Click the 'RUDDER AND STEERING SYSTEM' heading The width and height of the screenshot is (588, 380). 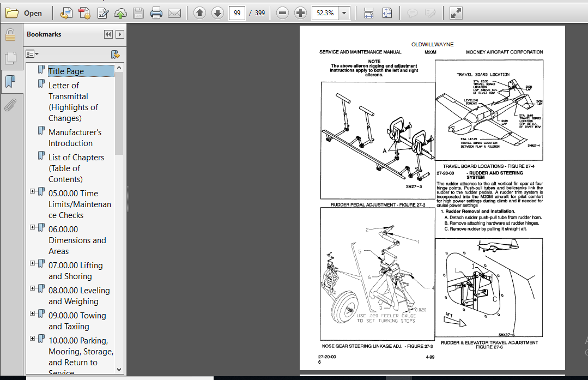tap(495, 175)
